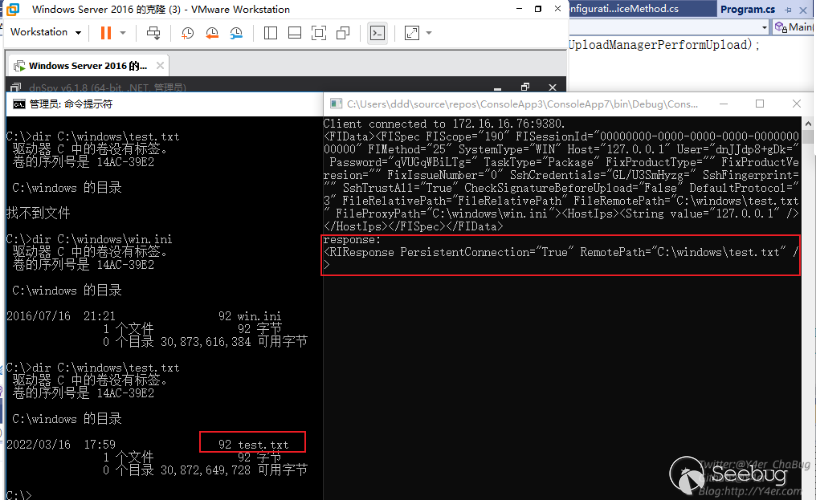Image resolution: width=816 pixels, height=503 pixels.
Task: Open the Main member navigation dropdown
Action: click(x=794, y=27)
